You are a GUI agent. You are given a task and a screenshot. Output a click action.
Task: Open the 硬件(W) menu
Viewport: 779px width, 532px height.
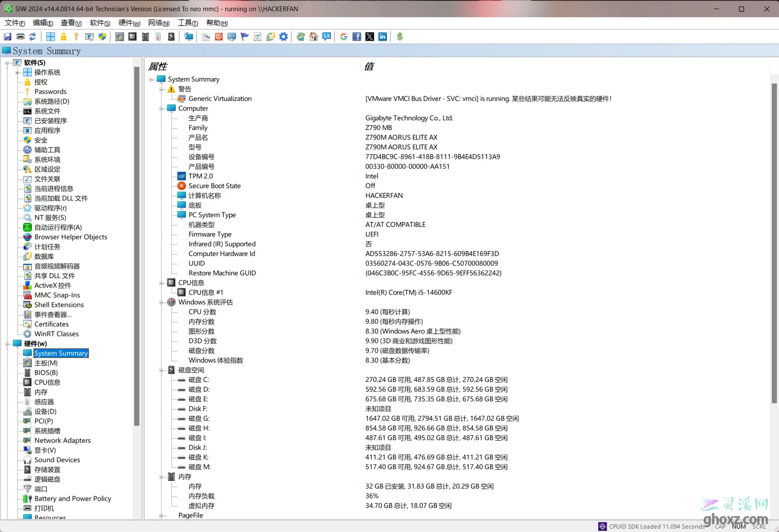pos(129,23)
